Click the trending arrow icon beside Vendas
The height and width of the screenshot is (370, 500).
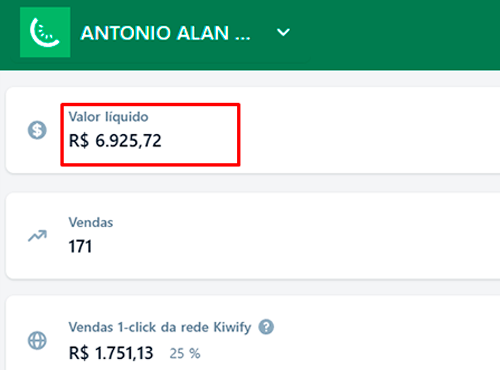pyautogui.click(x=37, y=236)
